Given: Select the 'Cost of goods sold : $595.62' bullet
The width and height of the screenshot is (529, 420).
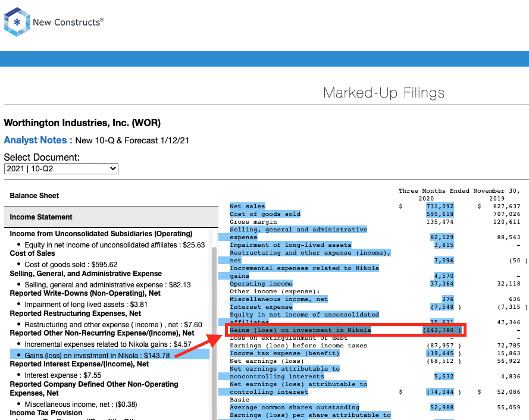Looking at the screenshot, I should 71,265.
